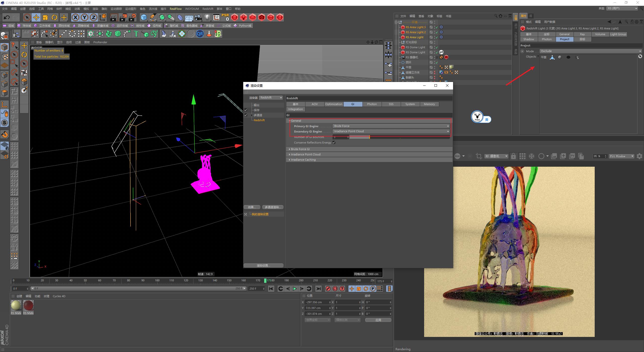This screenshot has height=352, width=644.
Task: Select the Scale tool
Action: pyautogui.click(x=45, y=17)
